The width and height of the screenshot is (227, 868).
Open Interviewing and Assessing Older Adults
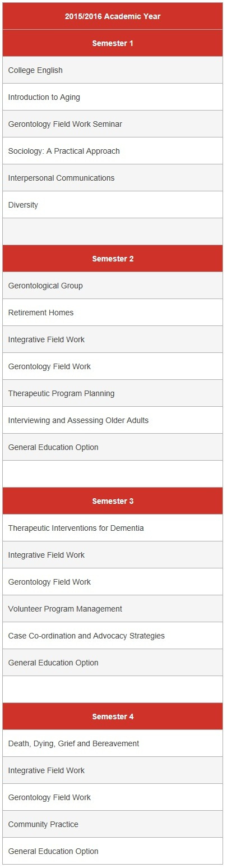click(113, 420)
